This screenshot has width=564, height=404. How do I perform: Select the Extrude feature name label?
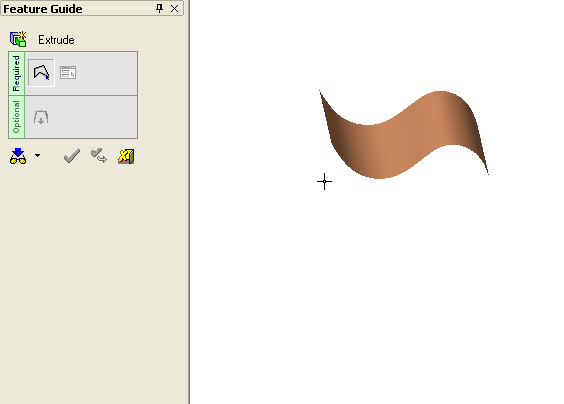(x=56, y=40)
